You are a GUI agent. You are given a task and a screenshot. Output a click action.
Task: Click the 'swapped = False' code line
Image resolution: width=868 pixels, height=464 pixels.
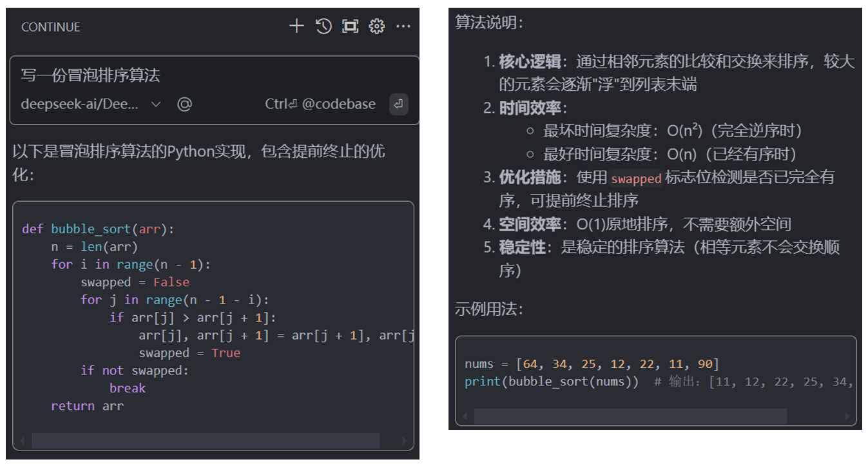pyautogui.click(x=135, y=282)
